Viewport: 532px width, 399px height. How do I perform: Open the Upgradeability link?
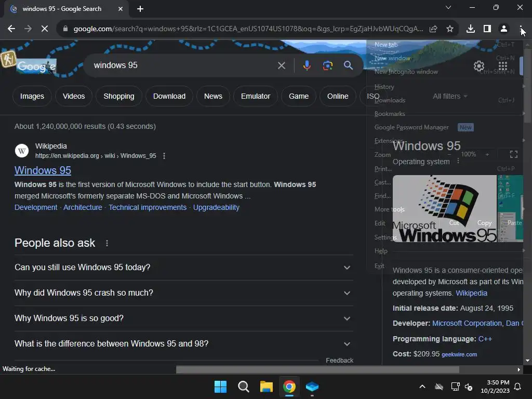[x=216, y=207]
